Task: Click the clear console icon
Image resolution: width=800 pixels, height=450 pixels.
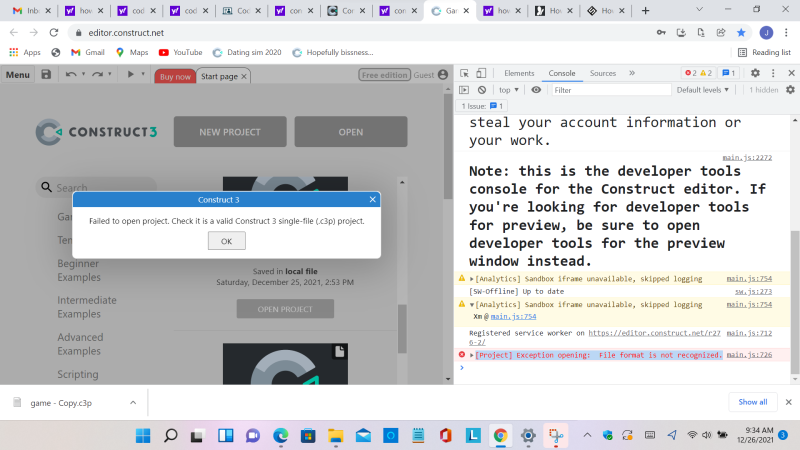Action: click(482, 90)
